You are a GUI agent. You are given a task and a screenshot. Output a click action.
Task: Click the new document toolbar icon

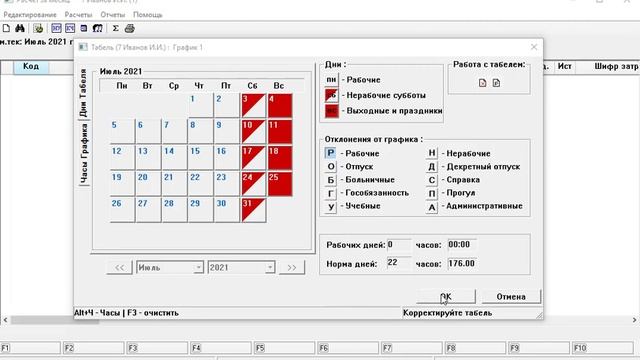[x=6, y=28]
